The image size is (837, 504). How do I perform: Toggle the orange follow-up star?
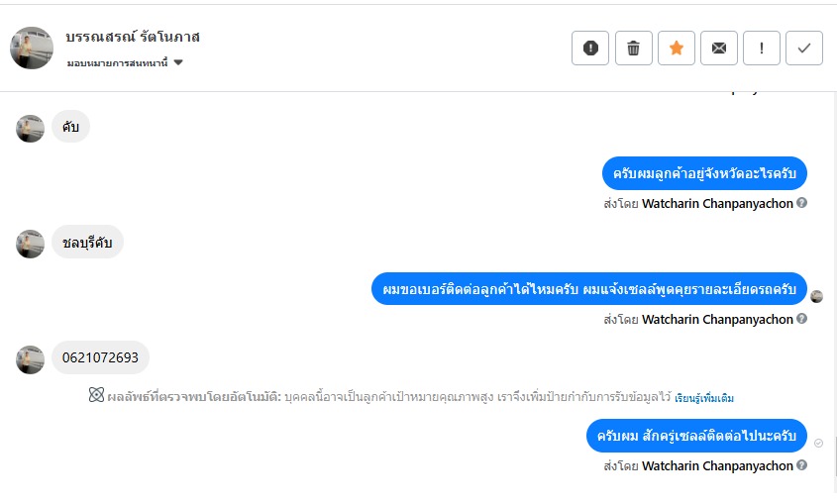(677, 48)
